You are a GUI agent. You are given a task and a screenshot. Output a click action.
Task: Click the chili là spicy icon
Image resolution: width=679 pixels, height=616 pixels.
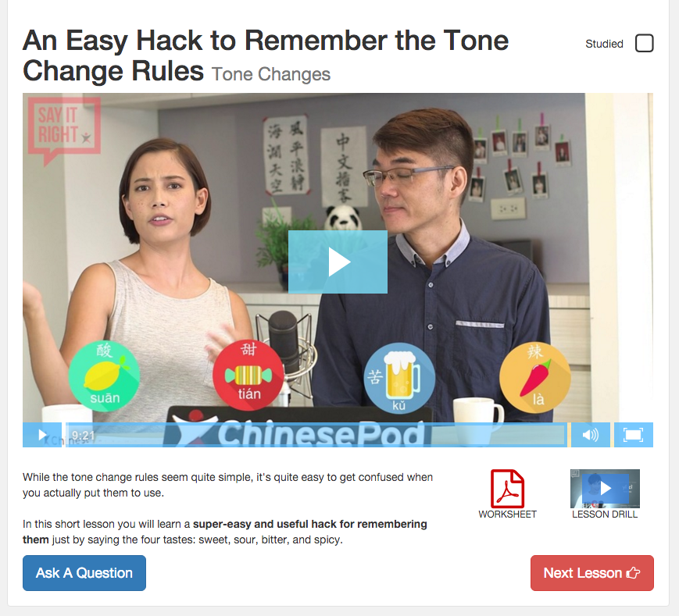point(534,377)
